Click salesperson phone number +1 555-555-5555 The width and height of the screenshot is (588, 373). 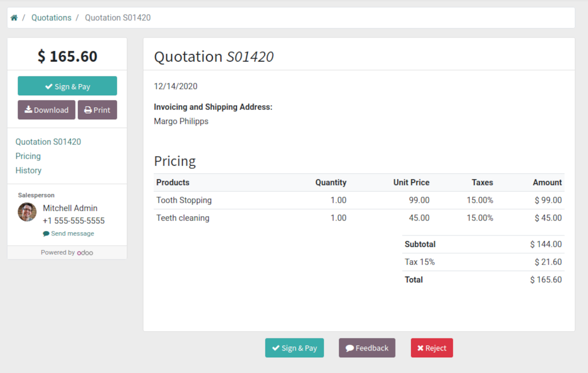coord(73,221)
